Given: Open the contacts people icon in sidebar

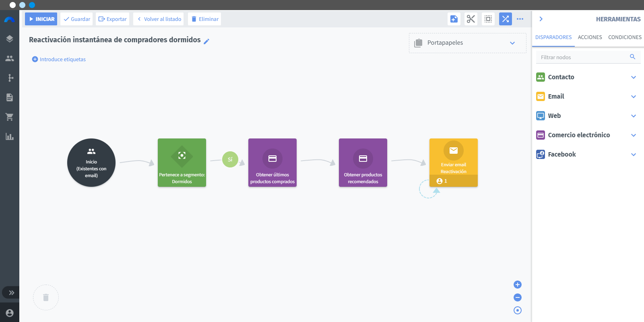Looking at the screenshot, I should pos(10,58).
